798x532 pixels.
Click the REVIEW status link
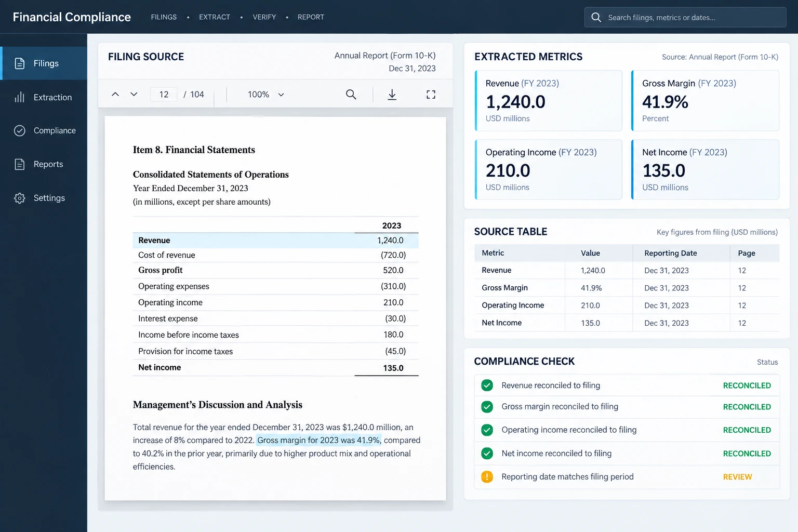click(x=737, y=477)
